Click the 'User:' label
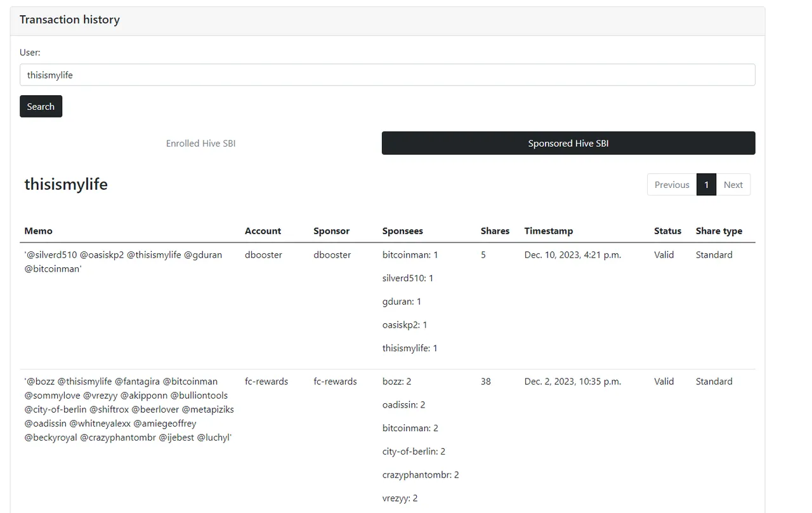Viewport: 812px width, 513px height. click(30, 53)
